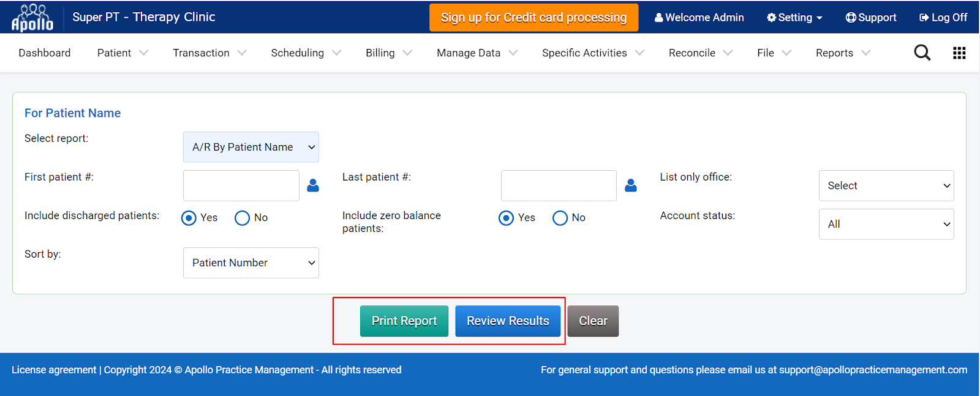Image resolution: width=980 pixels, height=396 pixels.
Task: Open the Select report dropdown
Action: click(x=251, y=147)
